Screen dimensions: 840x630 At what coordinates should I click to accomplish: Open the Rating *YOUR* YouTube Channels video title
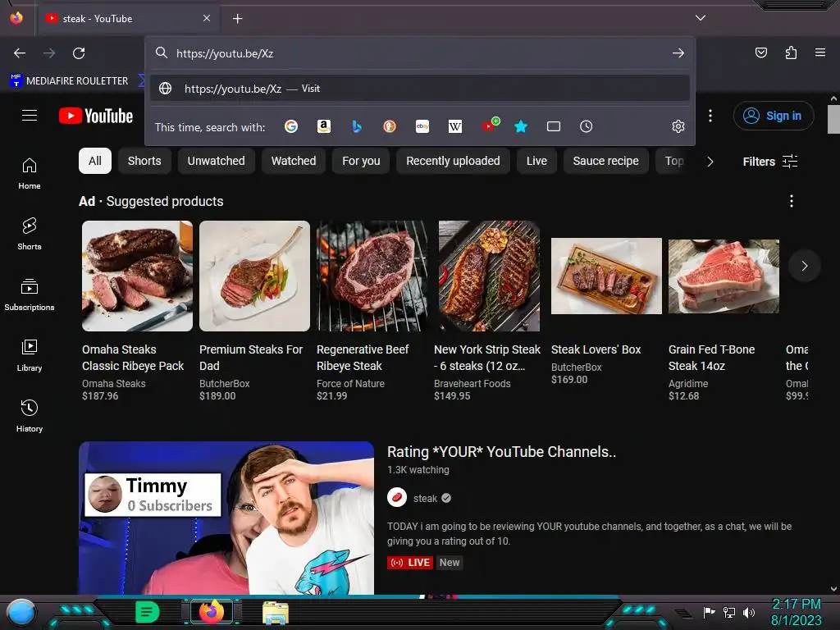pyautogui.click(x=501, y=452)
